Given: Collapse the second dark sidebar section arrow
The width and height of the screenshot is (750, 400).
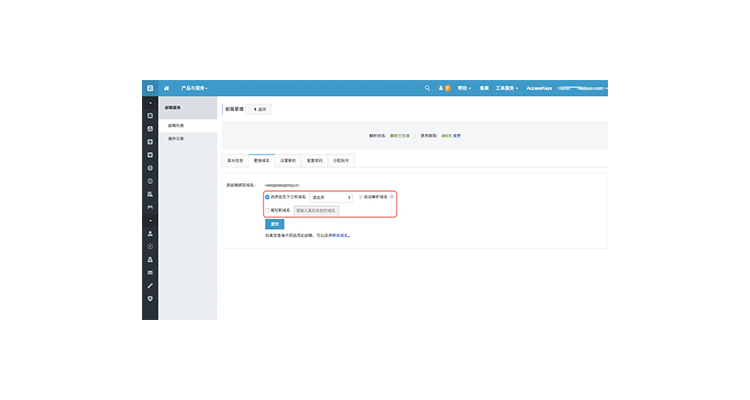Looking at the screenshot, I should 150,221.
